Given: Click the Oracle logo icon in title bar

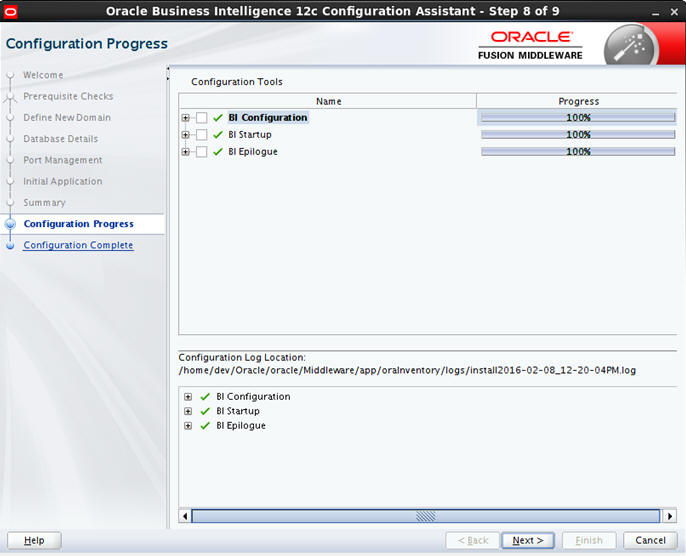Looking at the screenshot, I should pos(10,11).
